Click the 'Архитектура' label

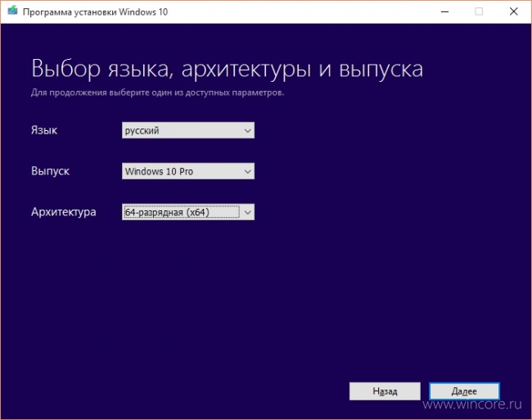point(64,212)
